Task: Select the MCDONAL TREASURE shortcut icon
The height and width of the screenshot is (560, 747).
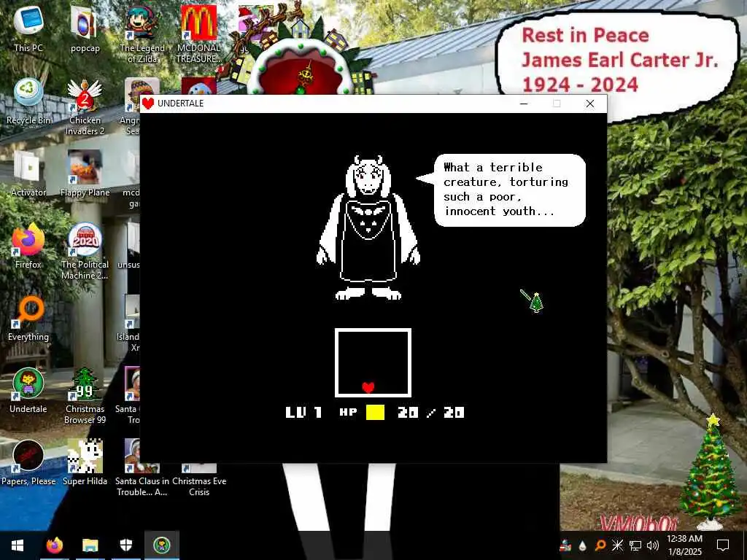Action: click(199, 34)
